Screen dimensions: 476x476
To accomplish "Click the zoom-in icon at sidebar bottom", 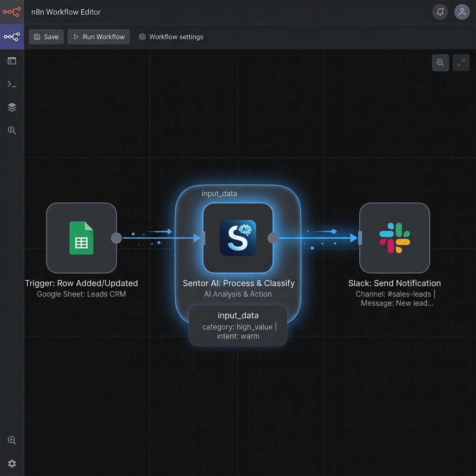I will click(12, 440).
